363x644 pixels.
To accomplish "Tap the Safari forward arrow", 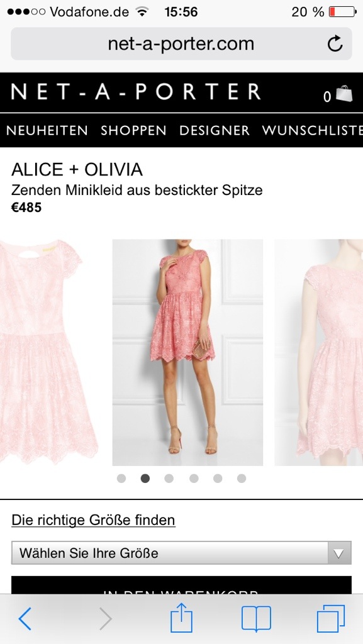I will click(106, 619).
